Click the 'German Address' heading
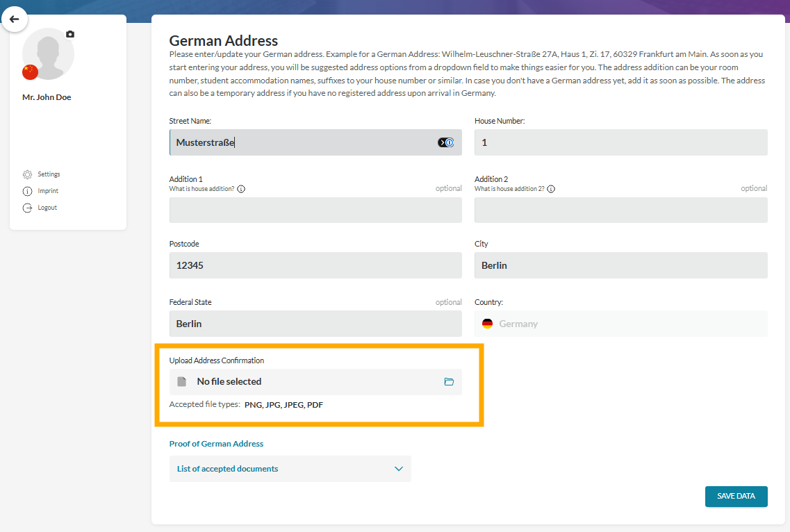Viewport: 790px width, 532px height. [224, 40]
